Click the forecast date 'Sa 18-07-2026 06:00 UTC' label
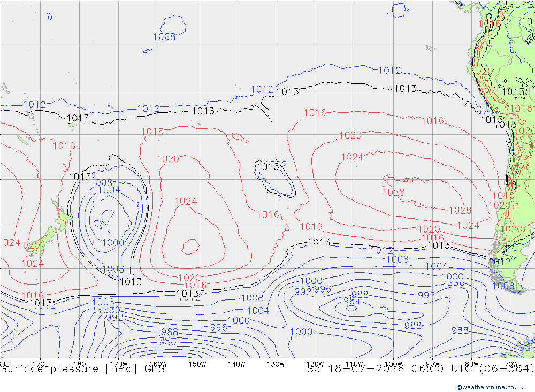 [392, 369]
